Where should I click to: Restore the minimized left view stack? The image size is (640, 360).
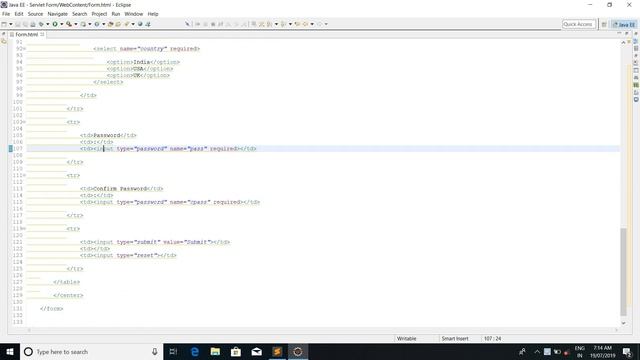4,34
